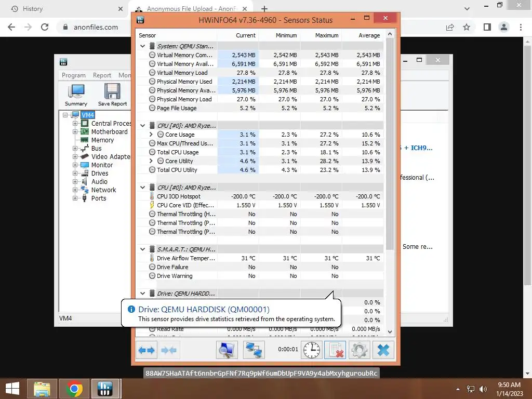Select the Physical Memory Used row
532x399 pixels.
(x=260, y=82)
